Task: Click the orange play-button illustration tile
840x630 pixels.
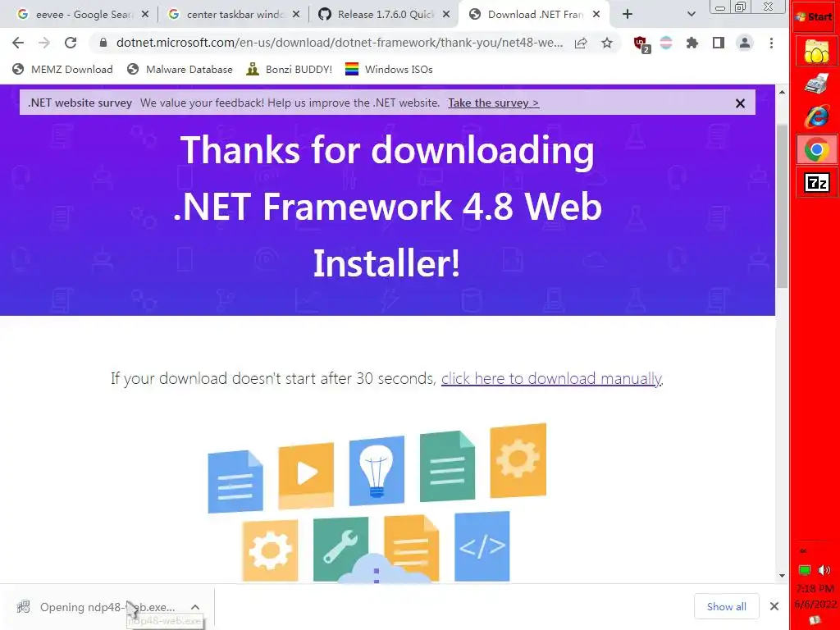Action: (306, 475)
